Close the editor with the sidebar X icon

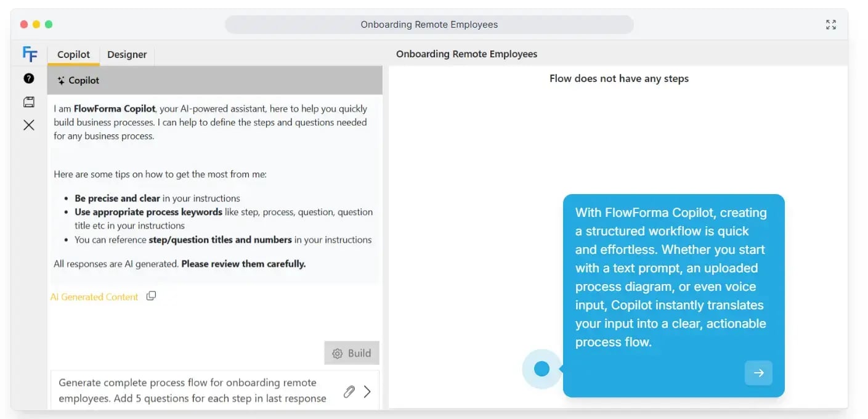coord(29,125)
